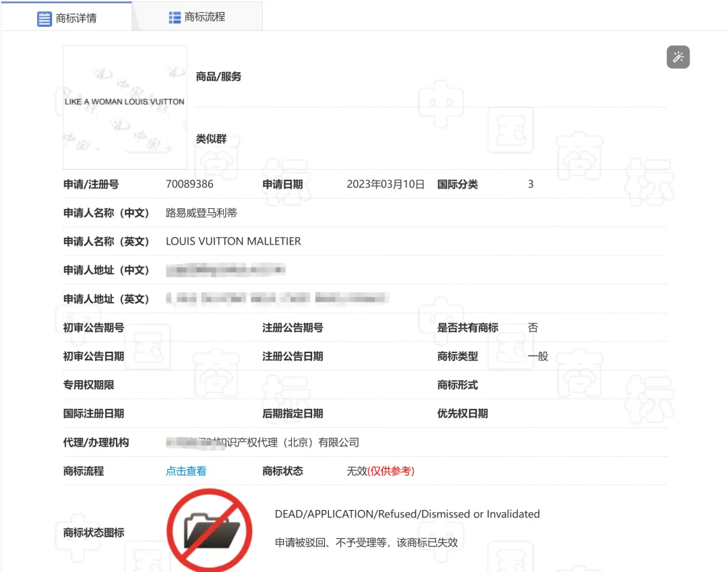Click the agency name ending 有限公司
This screenshot has height=572, width=728.
pos(262,443)
